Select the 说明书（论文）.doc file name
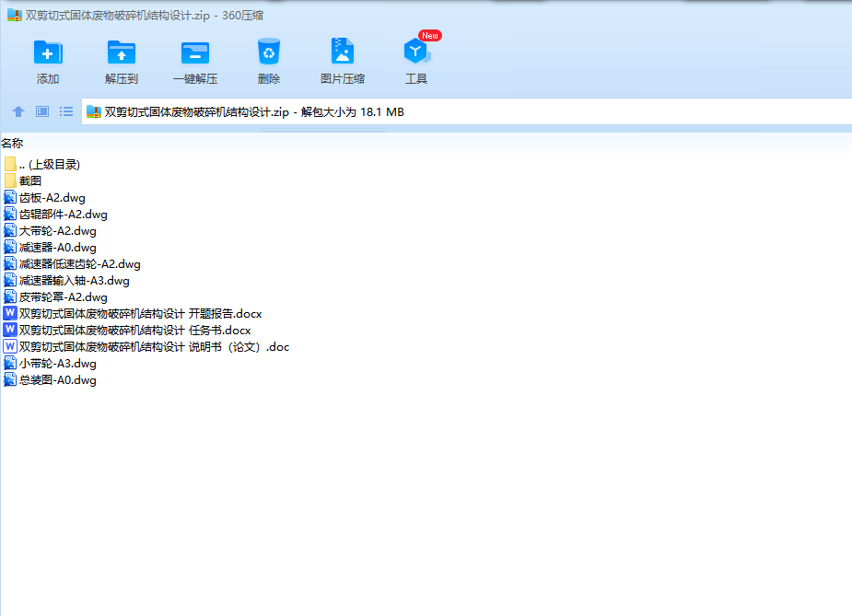852x616 pixels. click(x=155, y=347)
